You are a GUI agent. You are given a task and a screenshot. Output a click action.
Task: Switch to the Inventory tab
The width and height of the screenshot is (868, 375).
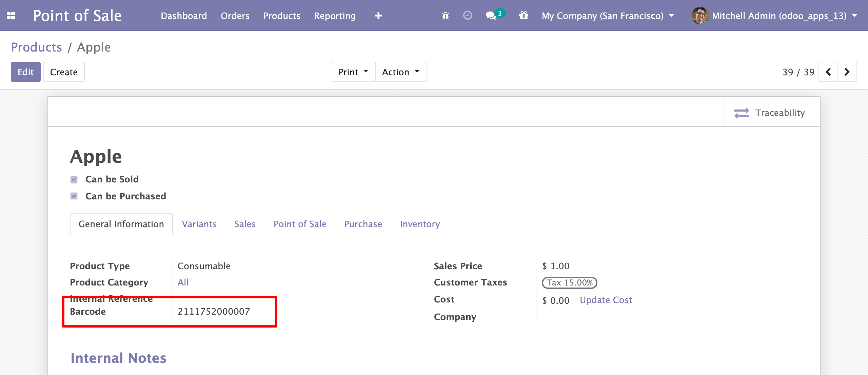(420, 224)
